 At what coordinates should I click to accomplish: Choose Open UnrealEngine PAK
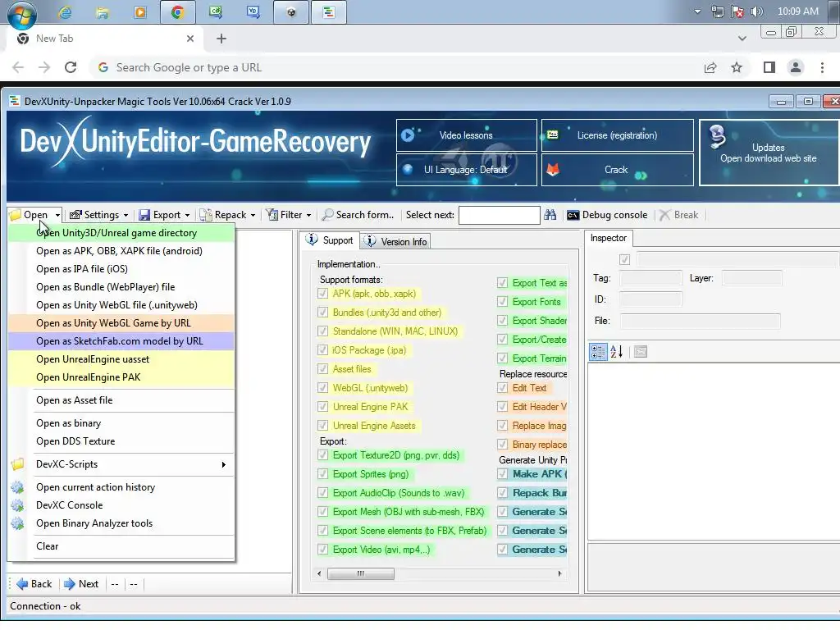pos(121,377)
